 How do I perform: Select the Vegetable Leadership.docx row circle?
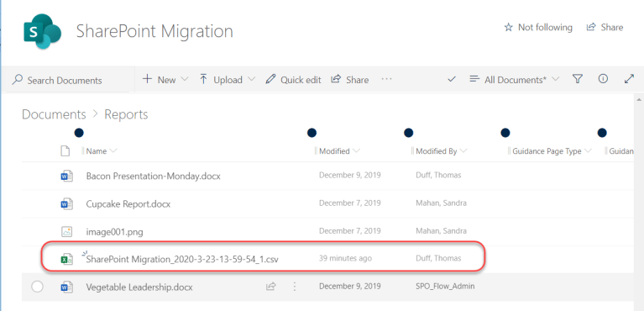[x=38, y=287]
